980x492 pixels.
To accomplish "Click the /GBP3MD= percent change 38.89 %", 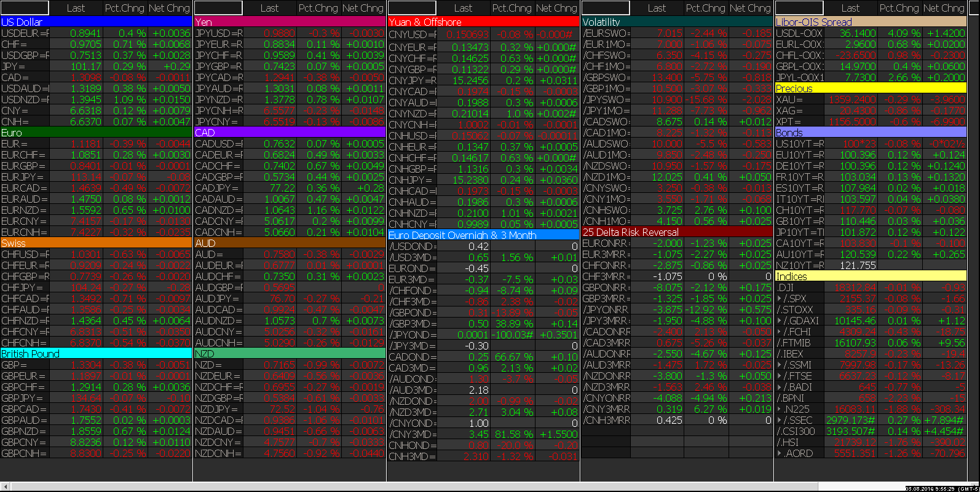I will pos(514,324).
